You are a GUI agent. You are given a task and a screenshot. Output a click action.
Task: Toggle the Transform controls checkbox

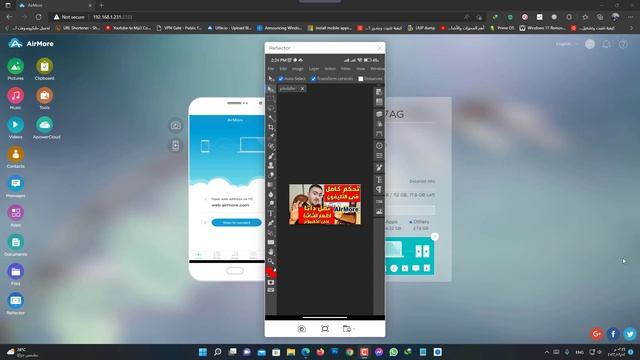tap(313, 79)
